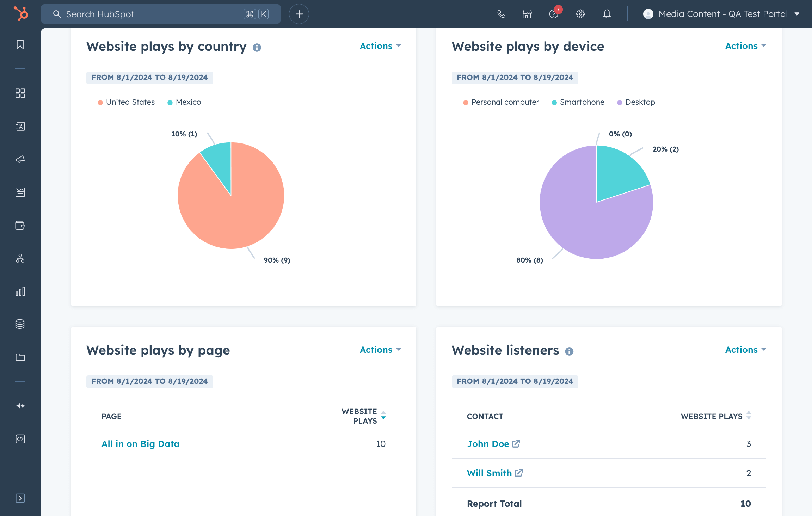Click the HubSpot sprocket logo

(21, 14)
